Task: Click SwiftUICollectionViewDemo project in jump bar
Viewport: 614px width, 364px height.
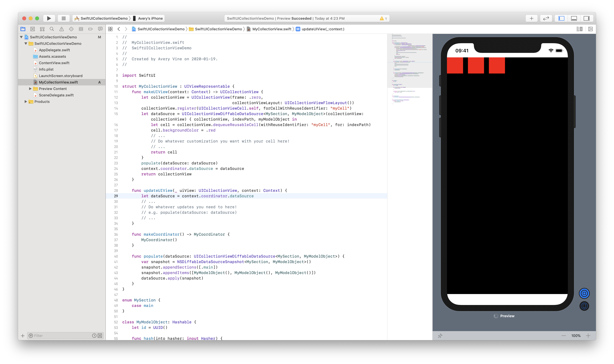Action: tap(158, 29)
